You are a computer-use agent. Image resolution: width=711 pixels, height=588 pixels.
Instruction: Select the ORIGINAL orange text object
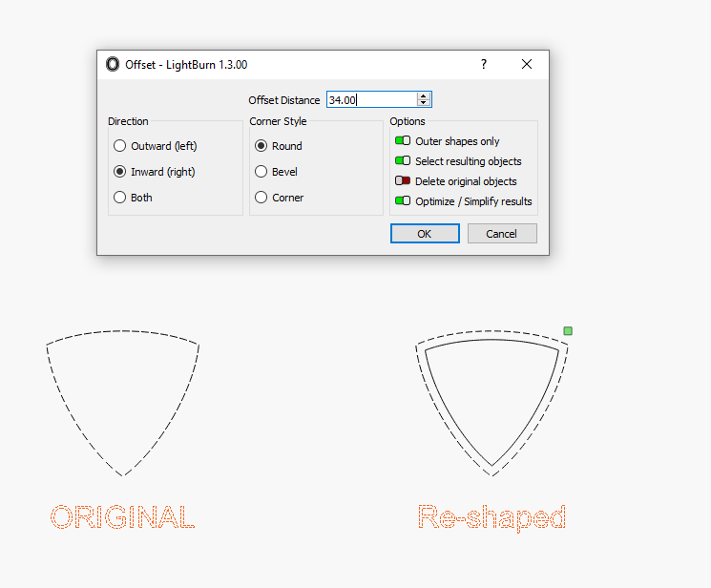tap(122, 516)
